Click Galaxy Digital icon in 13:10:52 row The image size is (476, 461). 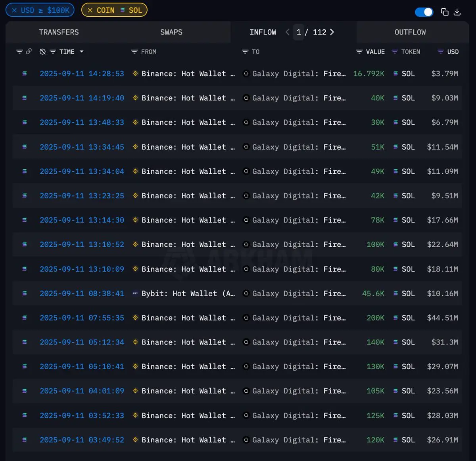click(246, 244)
